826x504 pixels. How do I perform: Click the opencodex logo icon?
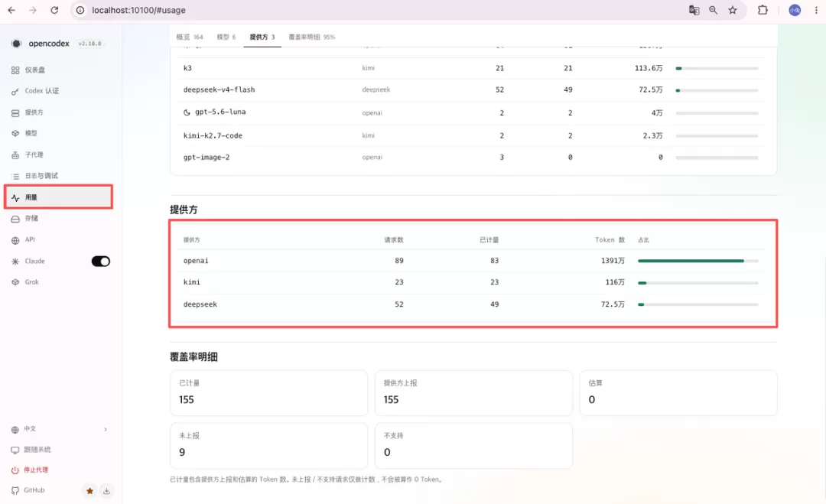16,43
